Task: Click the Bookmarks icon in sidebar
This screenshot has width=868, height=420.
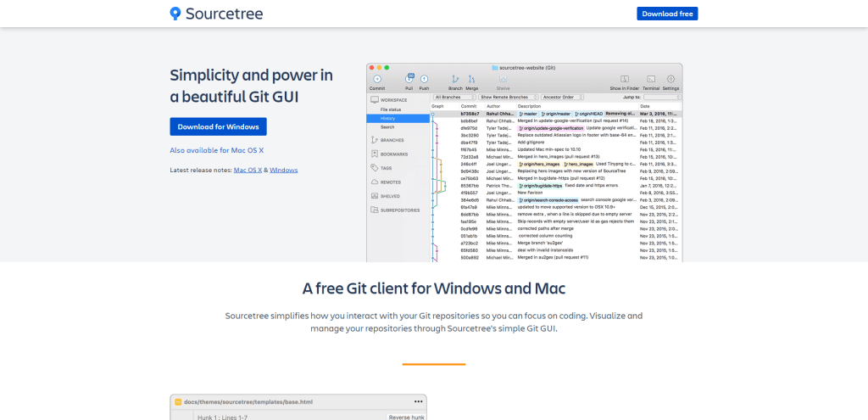Action: pos(375,154)
